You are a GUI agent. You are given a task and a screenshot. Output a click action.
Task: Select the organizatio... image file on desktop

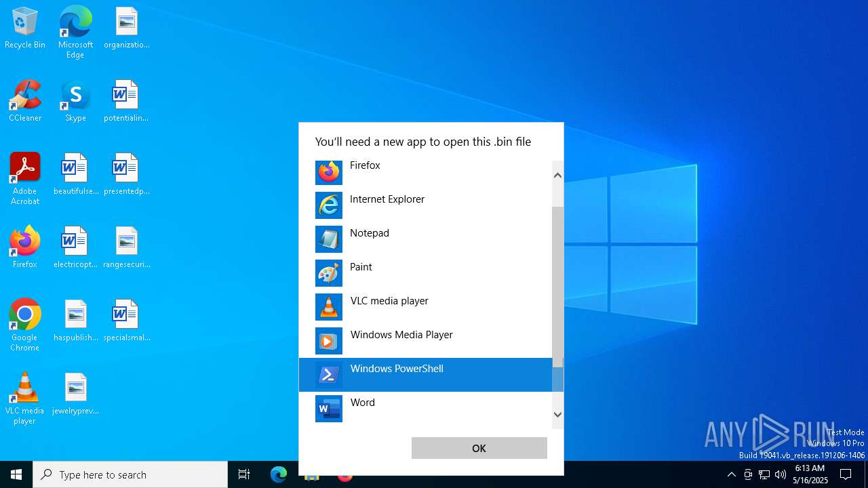coord(126,29)
